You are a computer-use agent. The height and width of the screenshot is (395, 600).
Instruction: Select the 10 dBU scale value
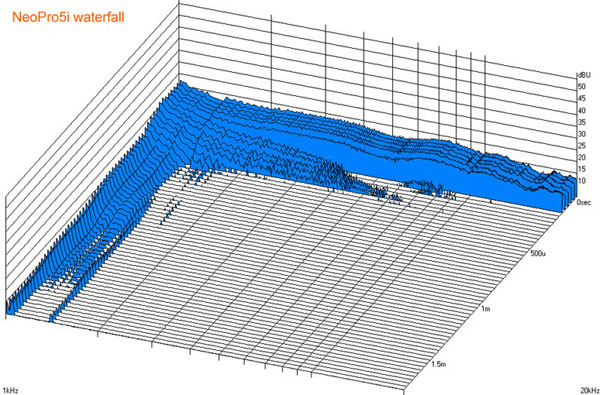(582, 181)
